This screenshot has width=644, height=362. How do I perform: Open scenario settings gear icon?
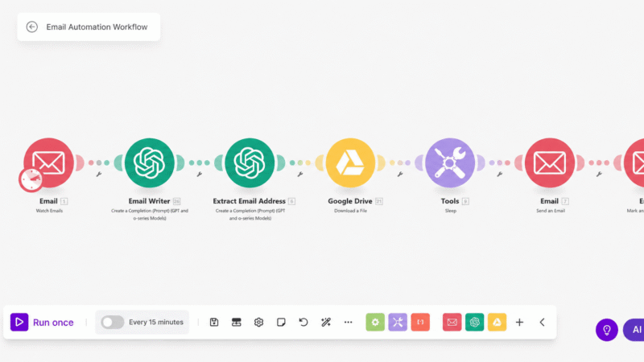coord(258,323)
